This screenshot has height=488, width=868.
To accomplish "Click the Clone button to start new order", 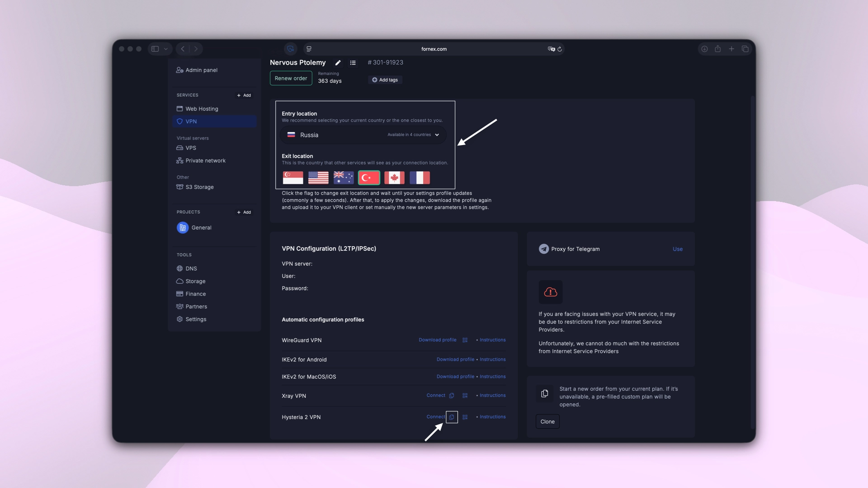I will coord(547,421).
